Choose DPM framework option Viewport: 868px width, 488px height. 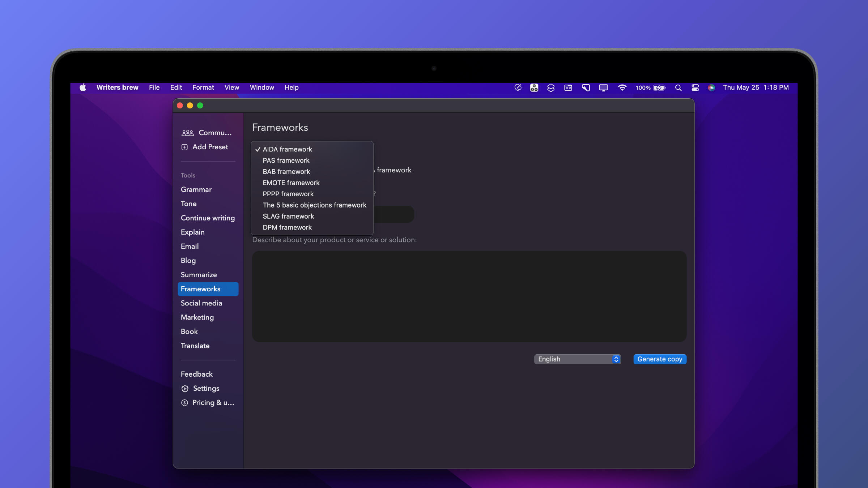[312, 228]
